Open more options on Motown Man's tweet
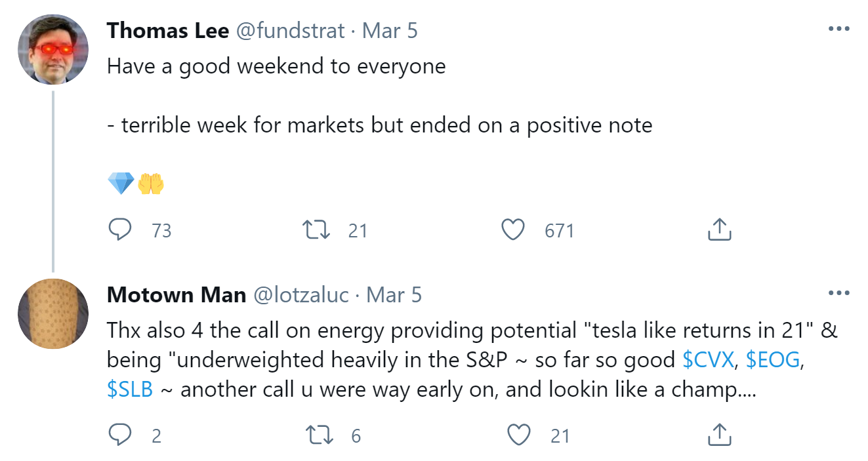This screenshot has height=461, width=868. (838, 293)
